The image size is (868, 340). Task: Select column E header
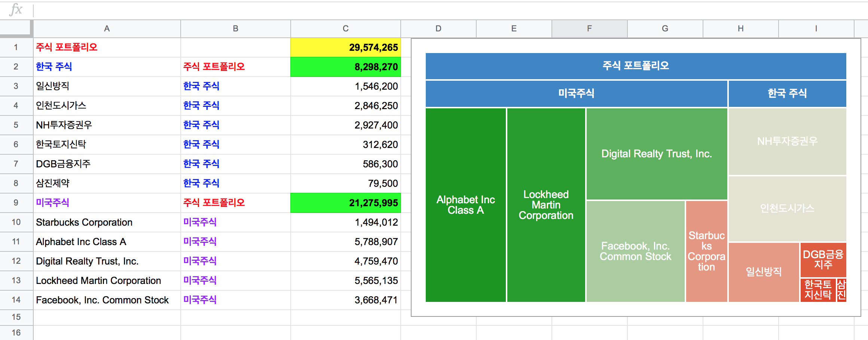(x=514, y=29)
